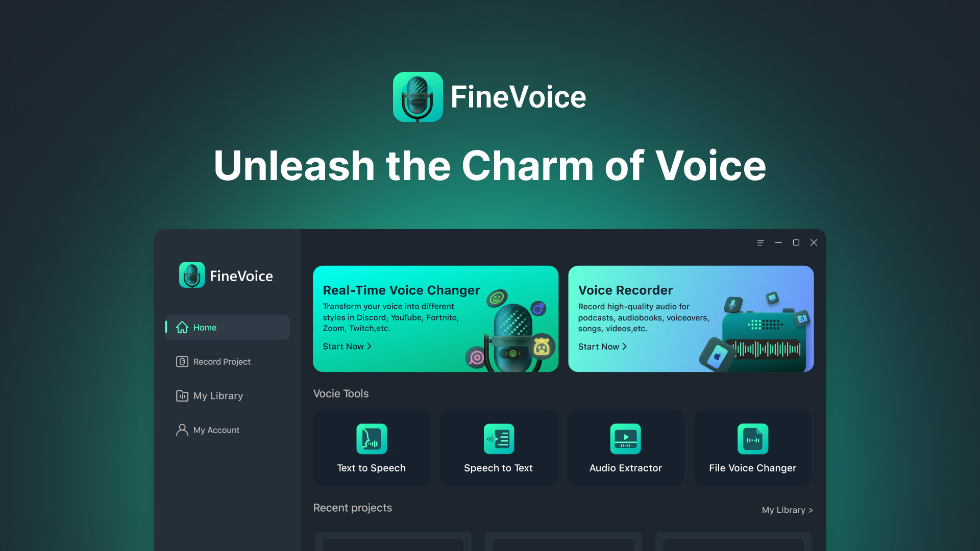
Task: Navigate to Record Project section
Action: 222,361
